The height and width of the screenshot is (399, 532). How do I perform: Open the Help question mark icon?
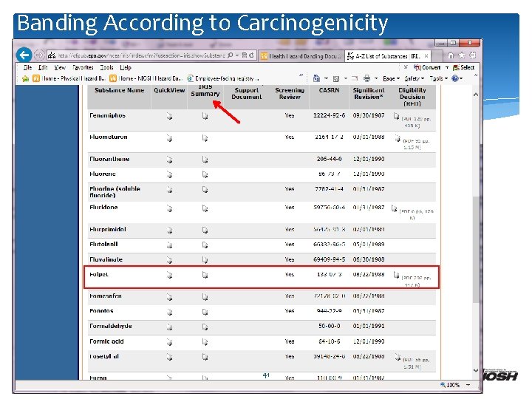[455, 79]
